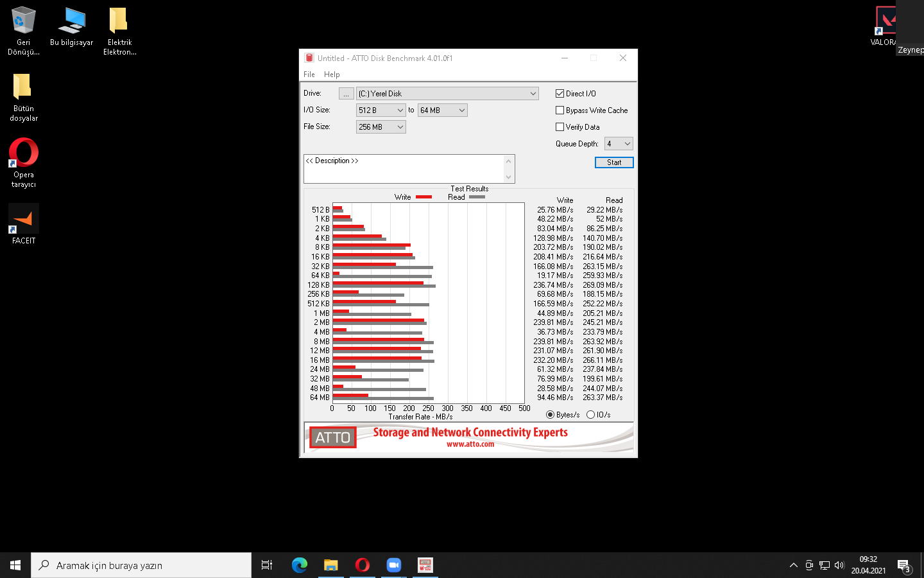Click the 64 KB row write value 19.17 MB/s
The width and height of the screenshot is (924, 578).
click(555, 276)
